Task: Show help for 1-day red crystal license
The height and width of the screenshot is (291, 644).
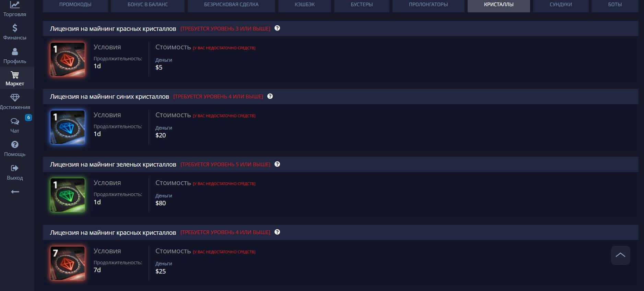Action: (x=277, y=28)
